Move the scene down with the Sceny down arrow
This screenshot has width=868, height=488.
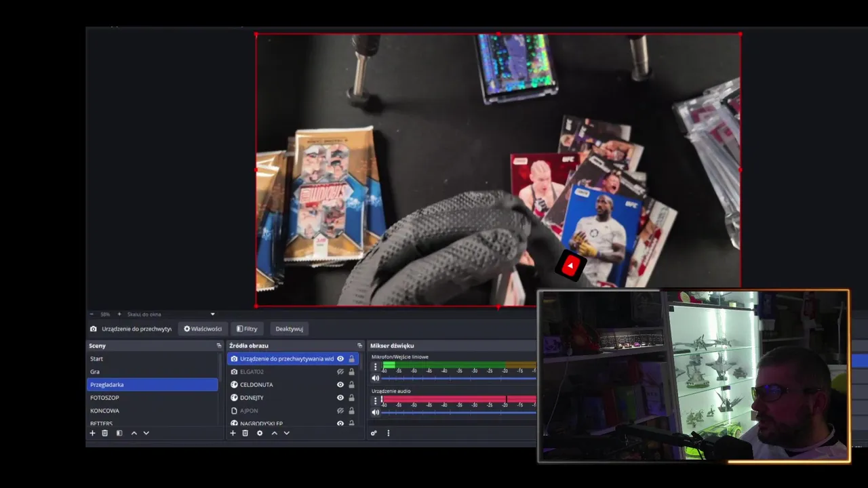[x=146, y=433]
